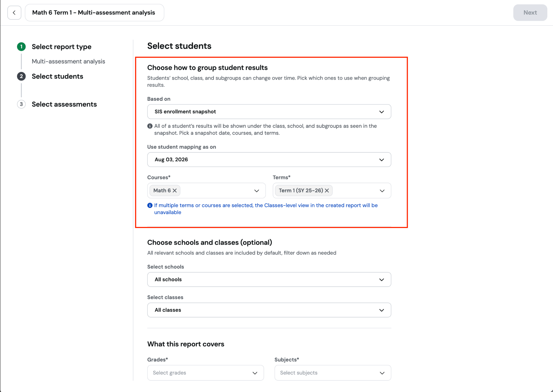Click the step 3 circle icon
The width and height of the screenshot is (553, 392).
[21, 104]
